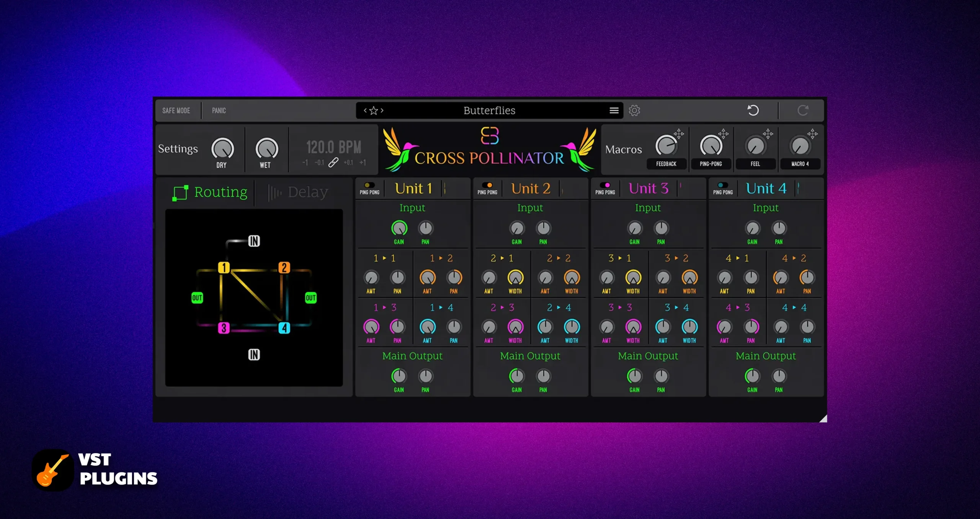Click the Ping-Pong macro knob

[711, 145]
